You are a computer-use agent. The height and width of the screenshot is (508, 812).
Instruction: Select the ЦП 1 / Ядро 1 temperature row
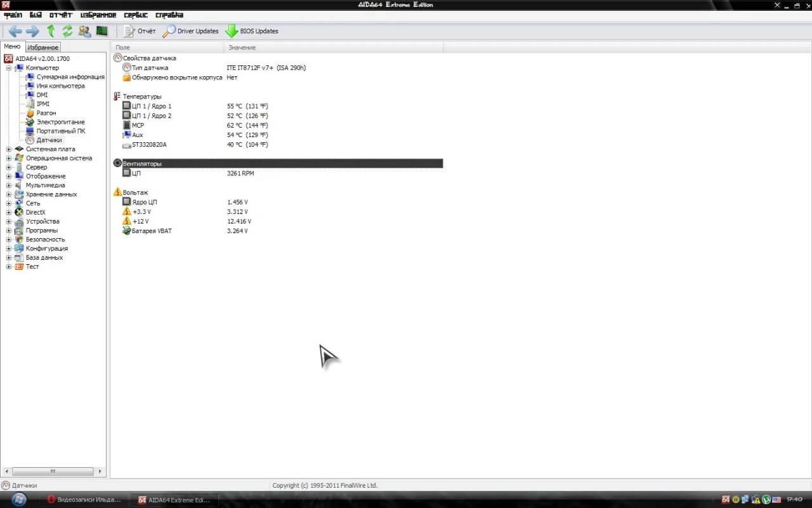tap(278, 106)
